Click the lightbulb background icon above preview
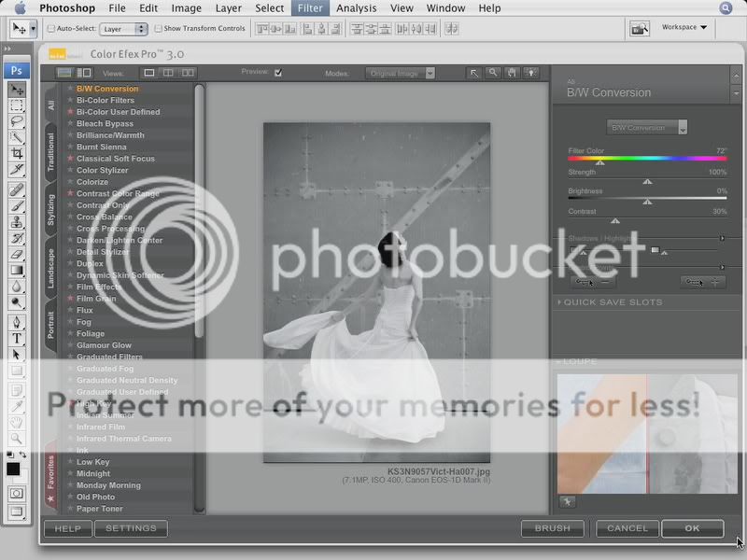Screen dimensions: 747x560 tap(531, 73)
